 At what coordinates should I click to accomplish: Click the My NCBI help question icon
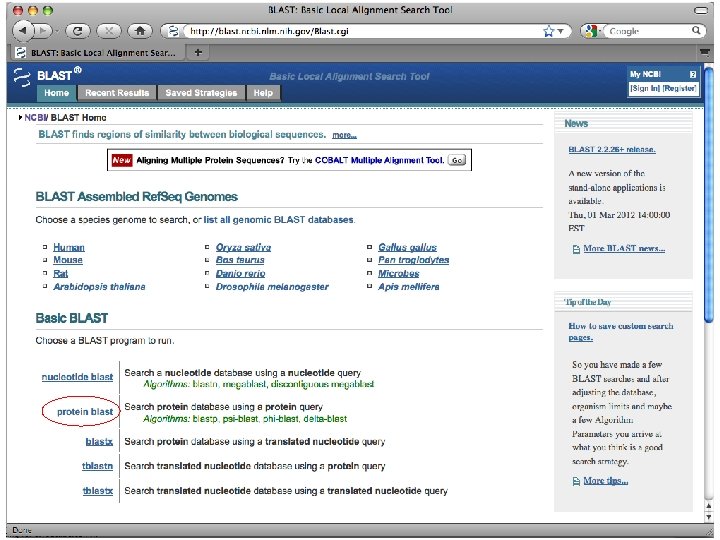693,74
